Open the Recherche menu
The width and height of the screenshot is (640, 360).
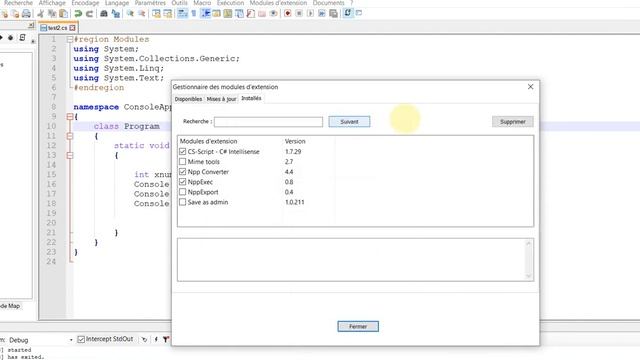coord(18,3)
